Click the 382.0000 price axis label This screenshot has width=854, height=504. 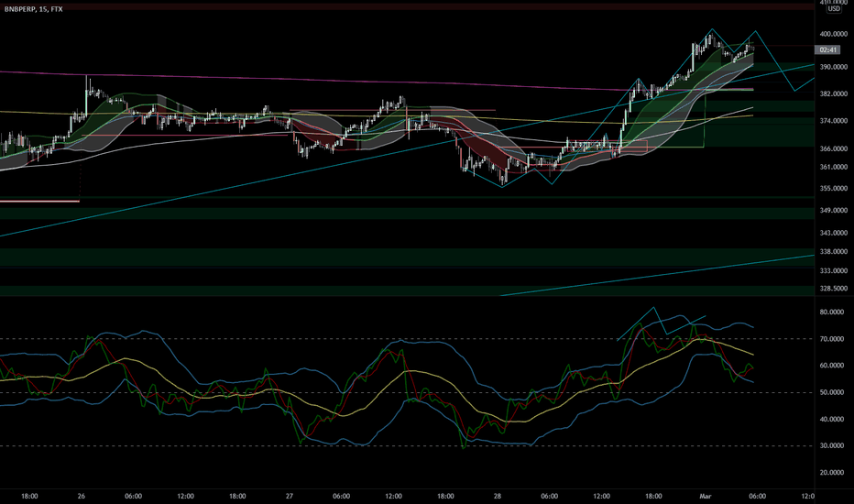[833, 93]
